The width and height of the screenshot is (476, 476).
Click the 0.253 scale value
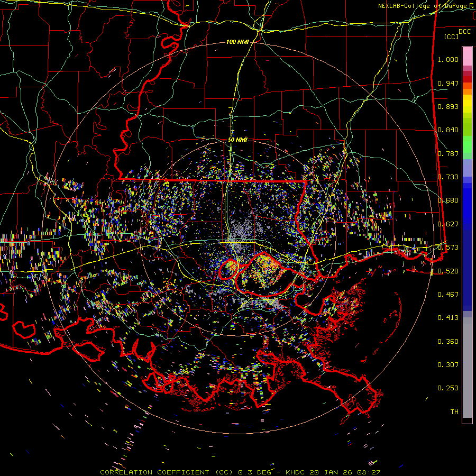click(448, 388)
